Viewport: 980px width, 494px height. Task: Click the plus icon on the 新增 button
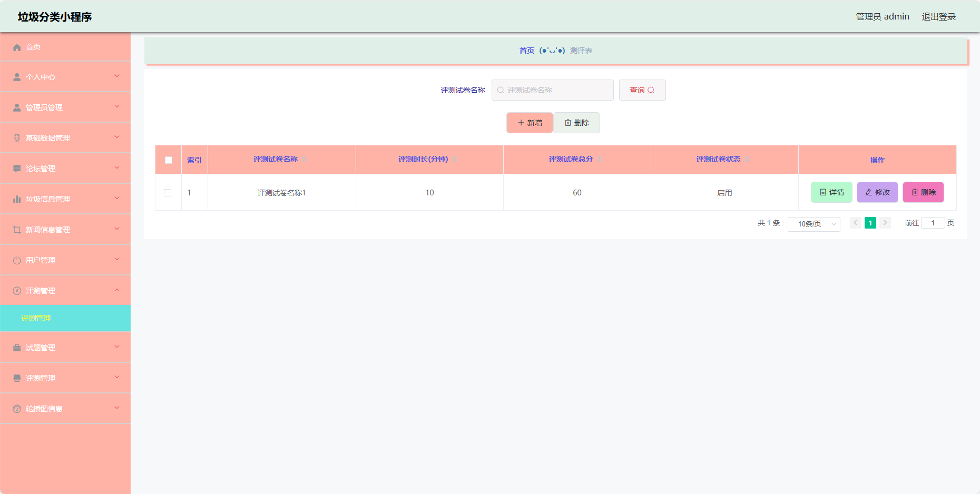pos(521,123)
